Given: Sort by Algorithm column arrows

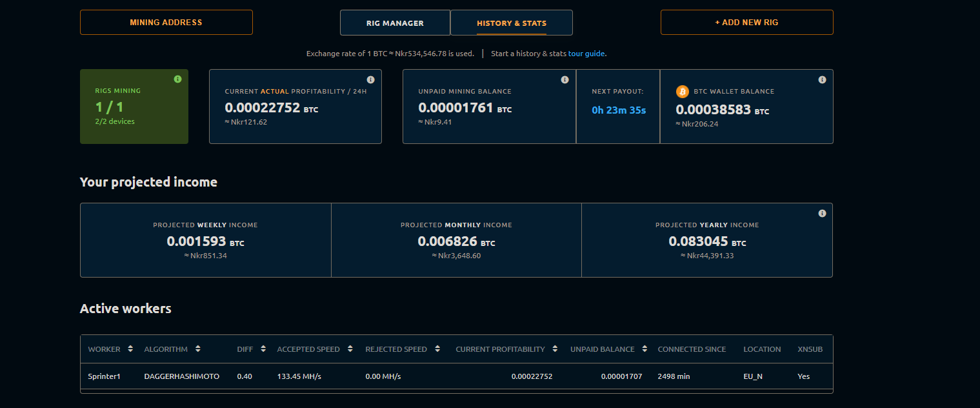Looking at the screenshot, I should tap(198, 349).
